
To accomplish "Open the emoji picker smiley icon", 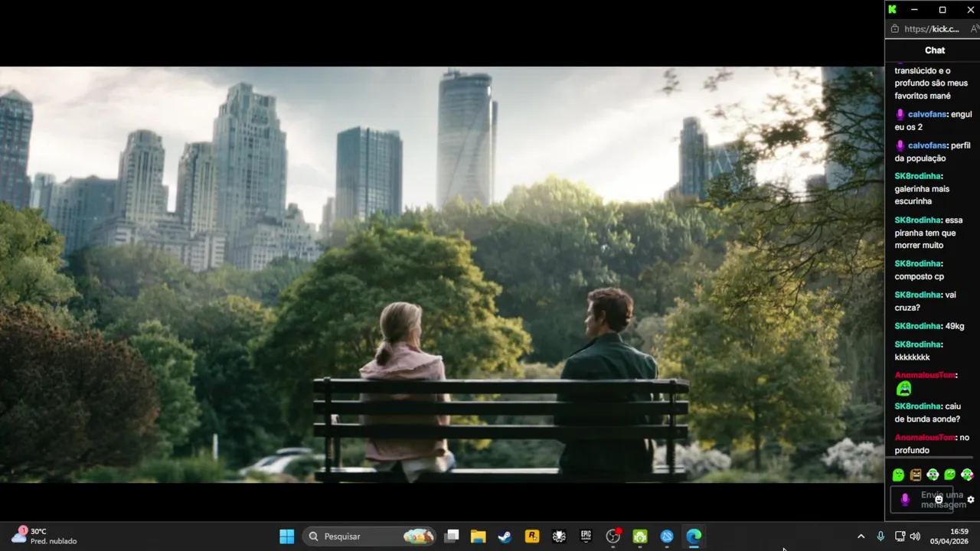I will (x=939, y=500).
